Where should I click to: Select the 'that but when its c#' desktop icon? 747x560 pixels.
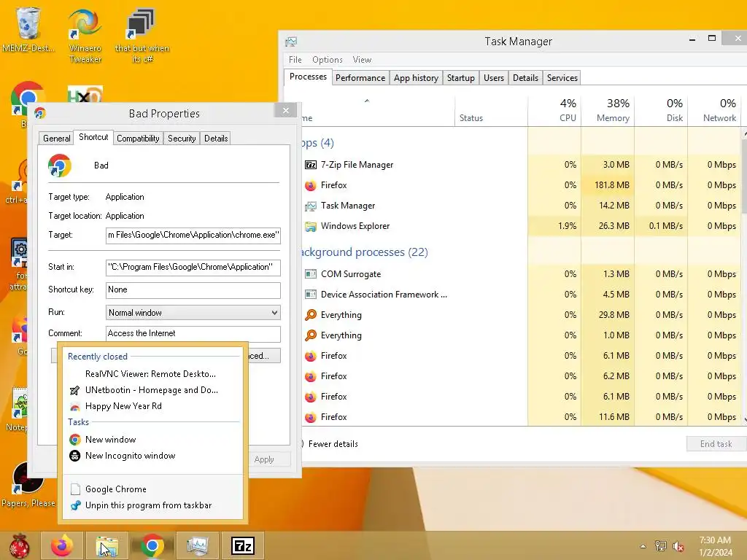pos(142,35)
